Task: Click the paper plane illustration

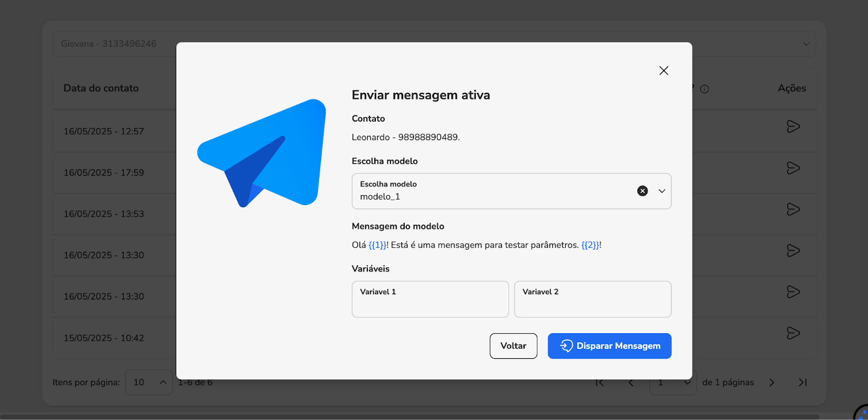Action: [263, 153]
